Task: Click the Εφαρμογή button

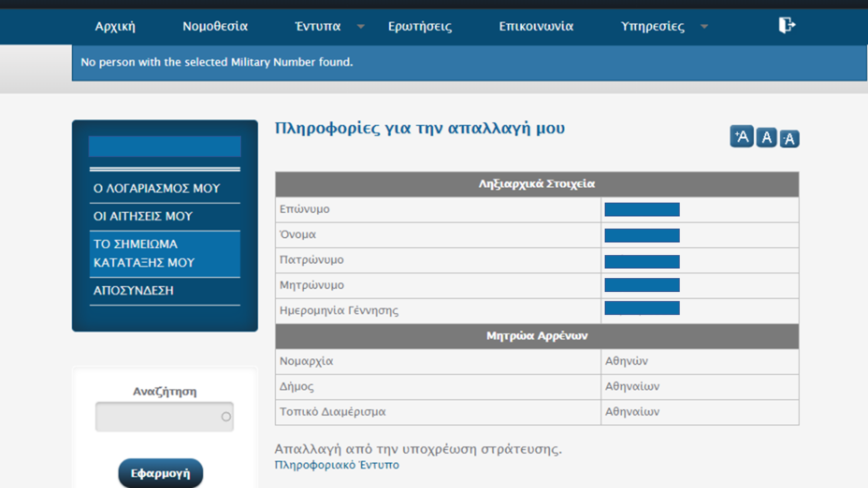Action: [160, 473]
